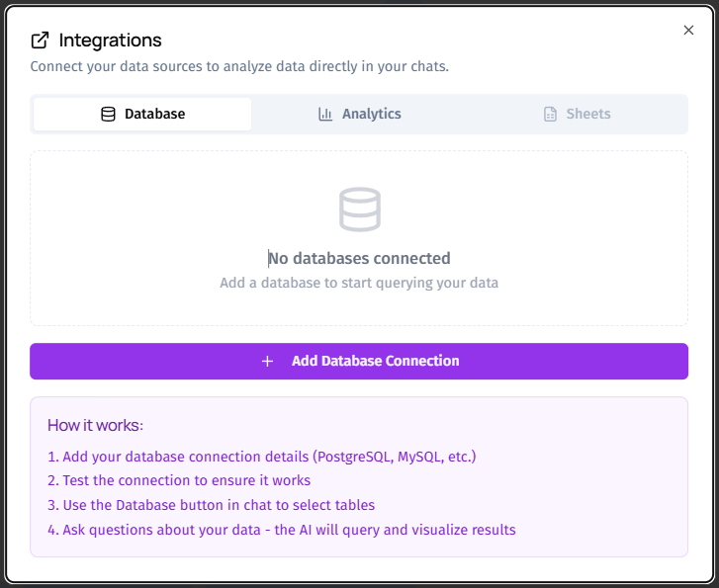Click the 'How it works:' heading
The height and width of the screenshot is (588, 719).
[x=95, y=425]
